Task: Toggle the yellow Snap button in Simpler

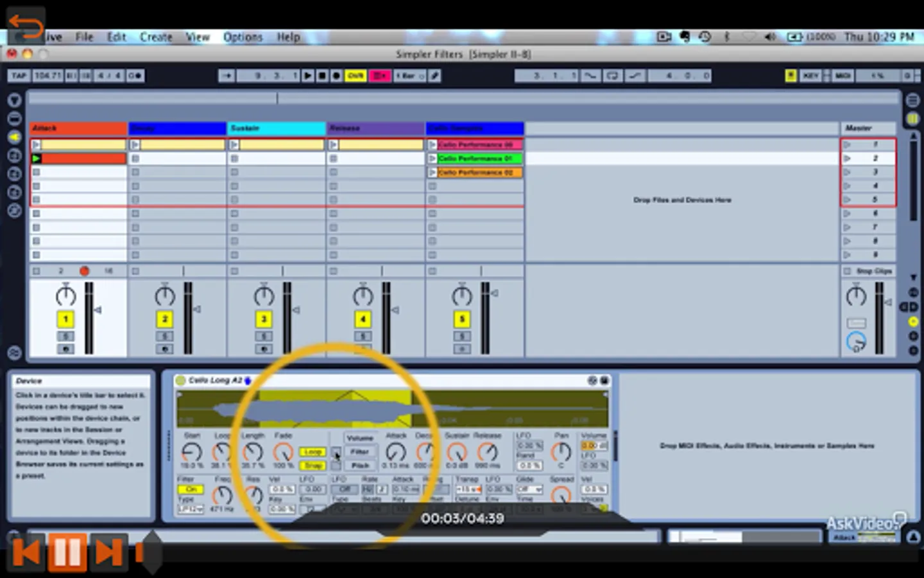Action: point(312,465)
